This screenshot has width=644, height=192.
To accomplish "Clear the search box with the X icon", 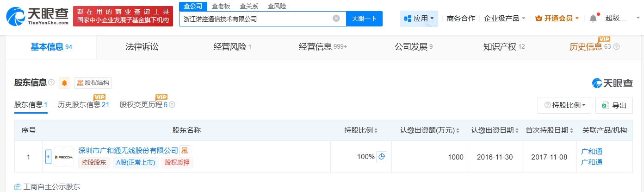I will [x=336, y=19].
